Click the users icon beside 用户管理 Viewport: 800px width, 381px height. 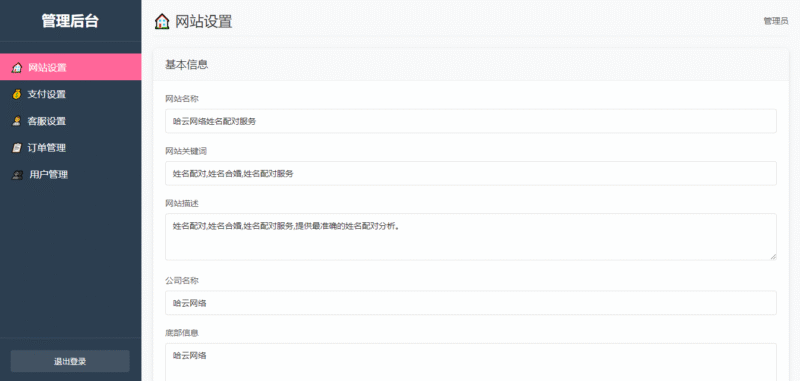click(17, 174)
